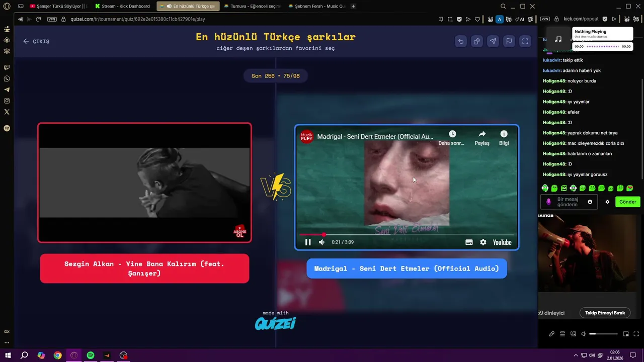Adjust volume slider in Kick window
The image size is (644, 362).
pyautogui.click(x=603, y=334)
